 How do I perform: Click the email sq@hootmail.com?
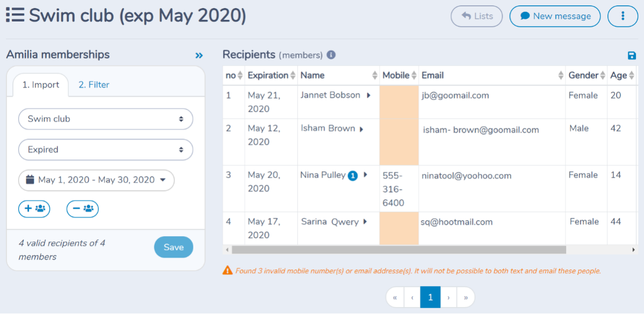[x=457, y=222]
